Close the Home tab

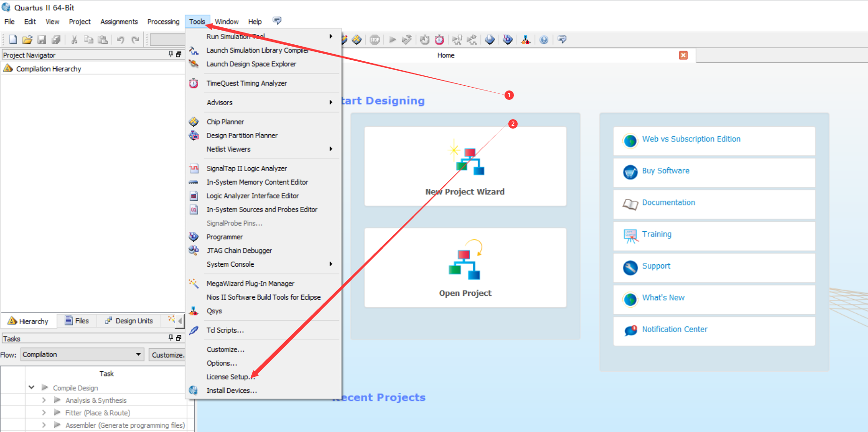tap(683, 55)
